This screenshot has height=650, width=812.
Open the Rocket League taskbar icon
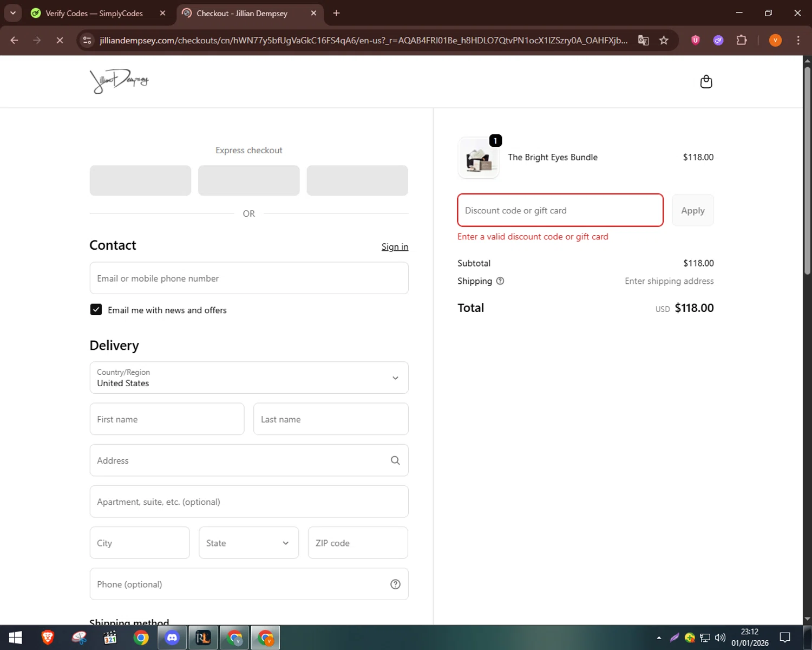click(203, 638)
